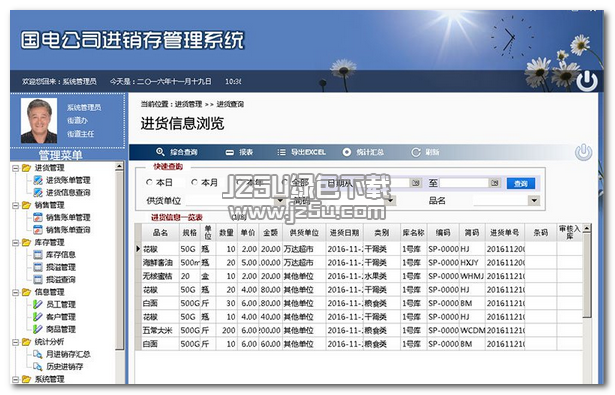Viewport: 615px width, 395px height.
Task: Click 进货信息查询 item icon
Action: 38,193
